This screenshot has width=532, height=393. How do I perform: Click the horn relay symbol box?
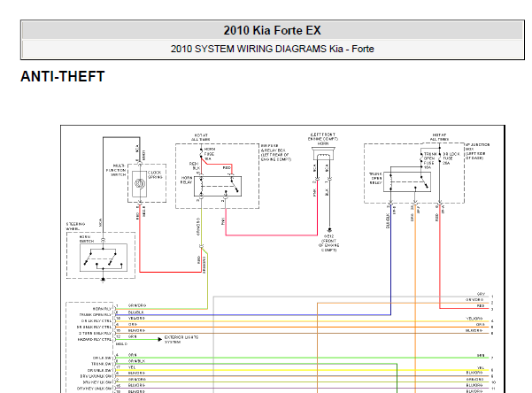[x=218, y=186]
